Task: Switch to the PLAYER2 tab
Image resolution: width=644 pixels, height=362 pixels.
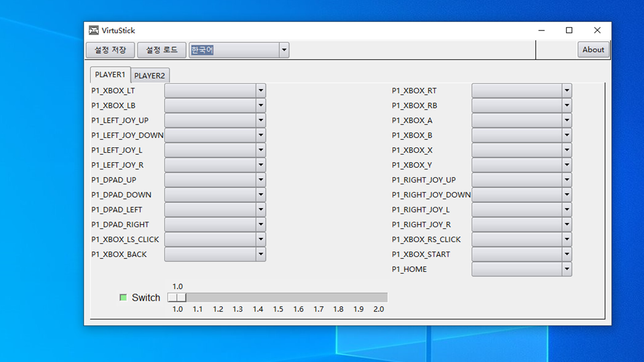Action: [x=150, y=75]
